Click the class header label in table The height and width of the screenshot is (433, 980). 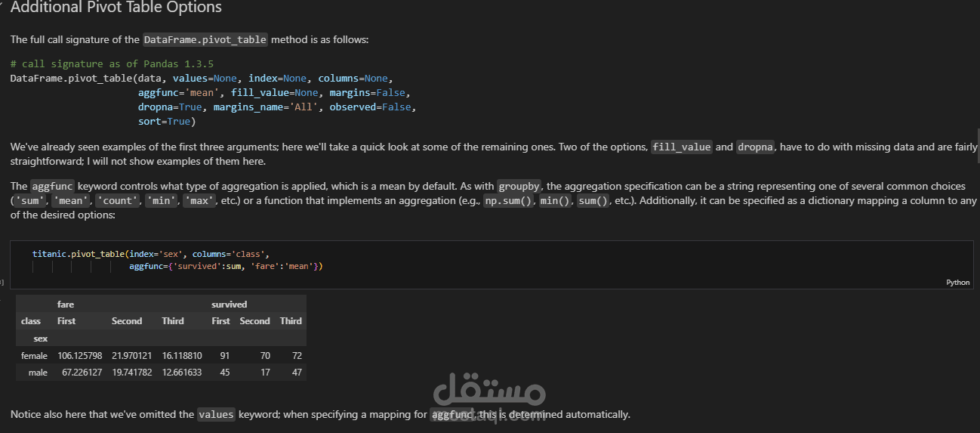(31, 321)
